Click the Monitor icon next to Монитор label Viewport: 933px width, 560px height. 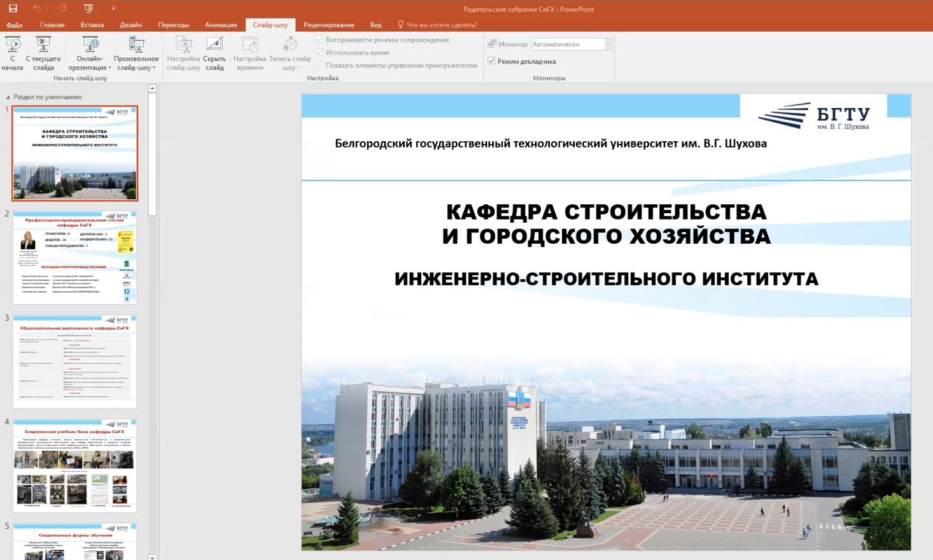pos(492,44)
